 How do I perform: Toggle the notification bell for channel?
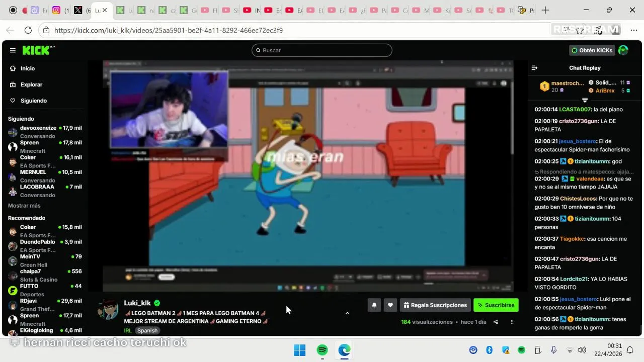click(x=374, y=305)
